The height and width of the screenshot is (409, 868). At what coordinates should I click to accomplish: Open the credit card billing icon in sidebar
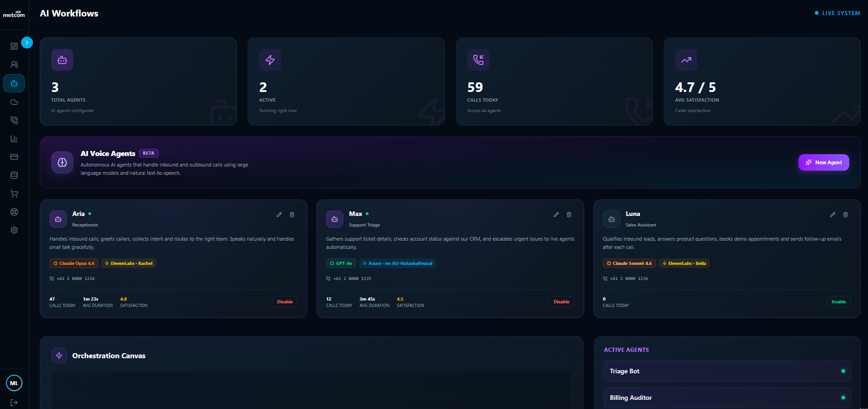(14, 157)
